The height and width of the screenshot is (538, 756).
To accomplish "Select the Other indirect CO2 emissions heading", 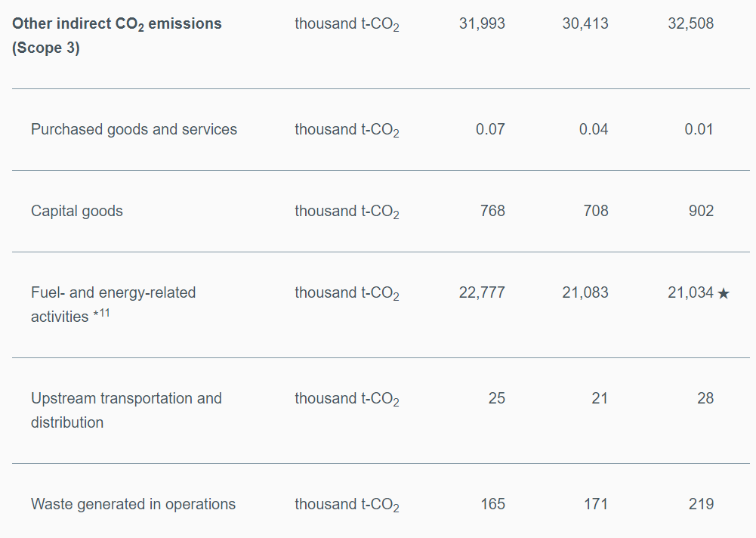I will tap(117, 36).
